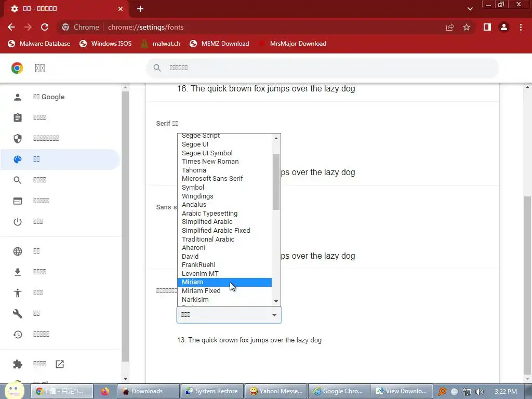The width and height of the screenshot is (532, 399).
Task: Open the MrsMajor Download bookmark
Action: pyautogui.click(x=292, y=44)
